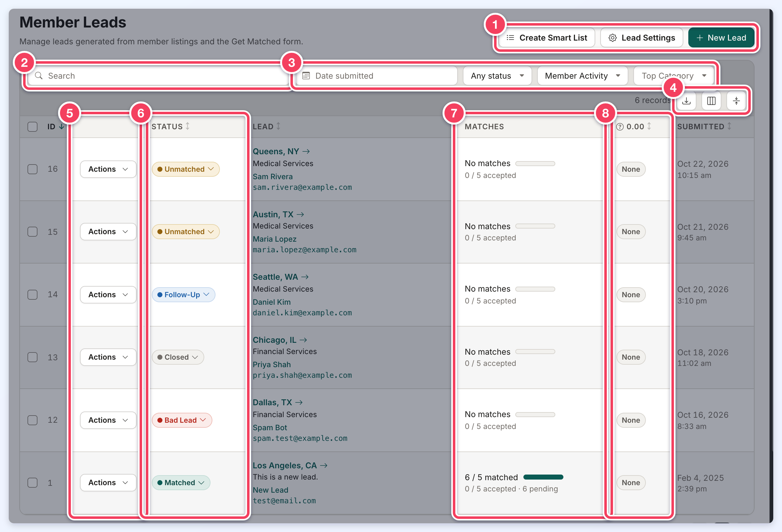782x532 pixels.
Task: Click the None badge in lead 16 row
Action: (x=631, y=169)
